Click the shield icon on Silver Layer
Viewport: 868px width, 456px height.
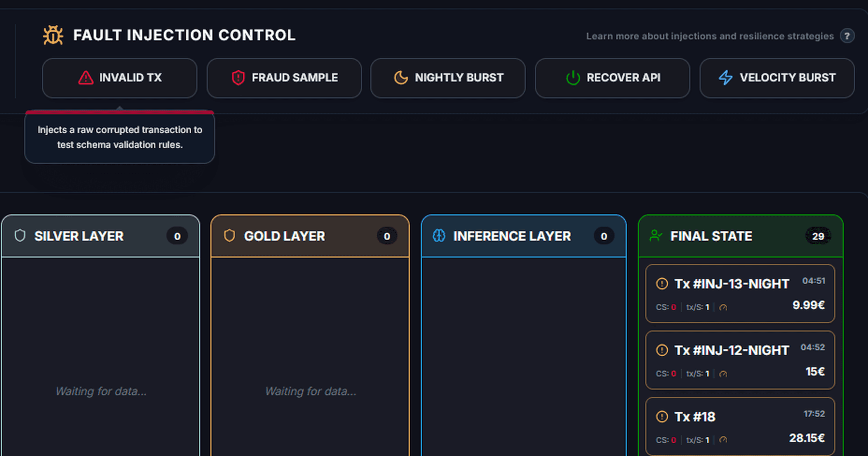(x=20, y=235)
